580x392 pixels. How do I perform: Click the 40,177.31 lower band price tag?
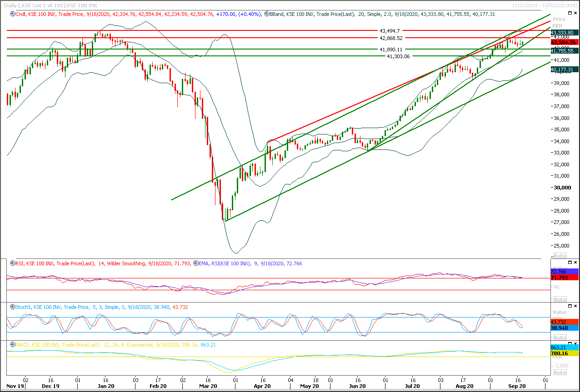pyautogui.click(x=564, y=69)
